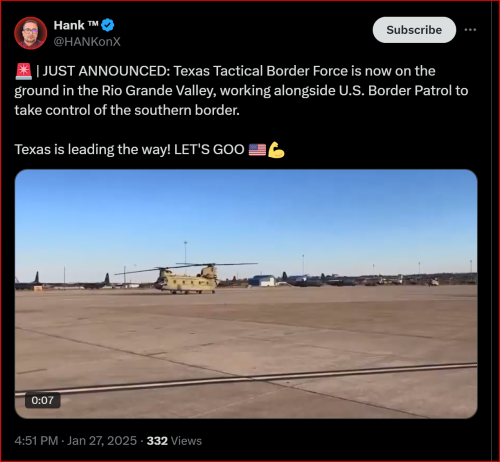Click the American flag emoji
The image size is (500, 462).
point(257,150)
